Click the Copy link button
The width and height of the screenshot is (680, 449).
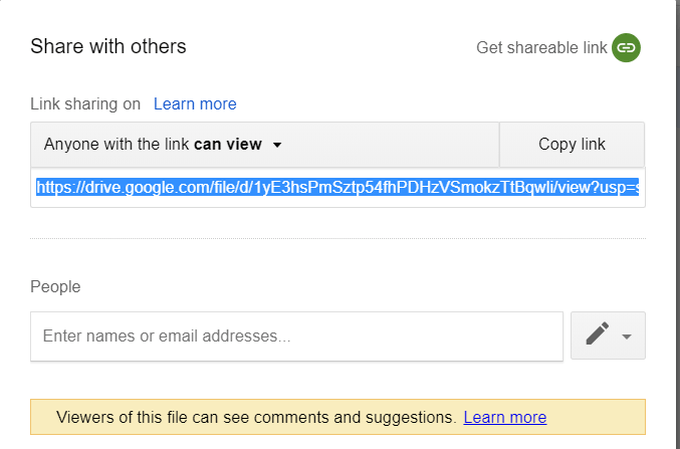(x=572, y=144)
